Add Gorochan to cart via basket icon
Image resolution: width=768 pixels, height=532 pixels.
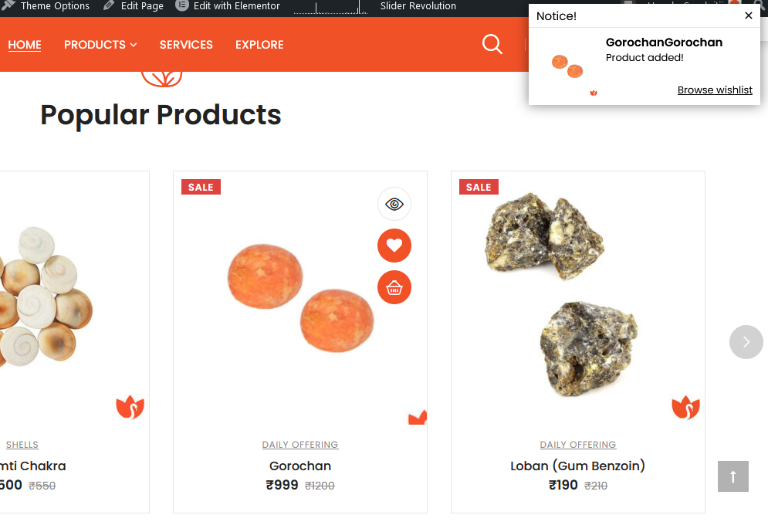394,287
